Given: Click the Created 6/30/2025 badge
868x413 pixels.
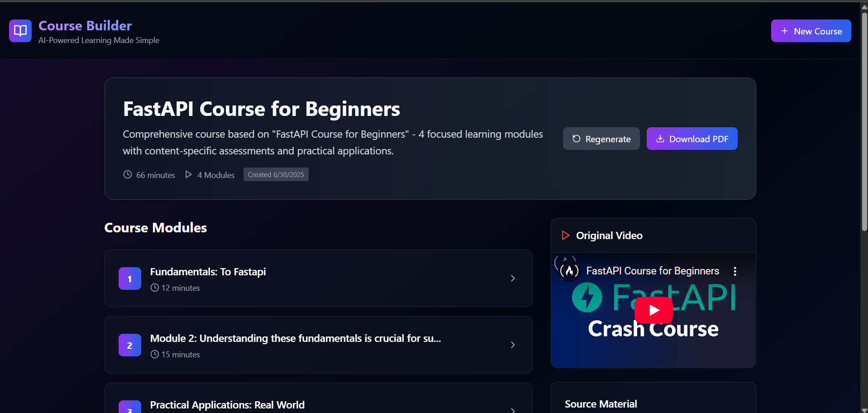Looking at the screenshot, I should [x=276, y=174].
